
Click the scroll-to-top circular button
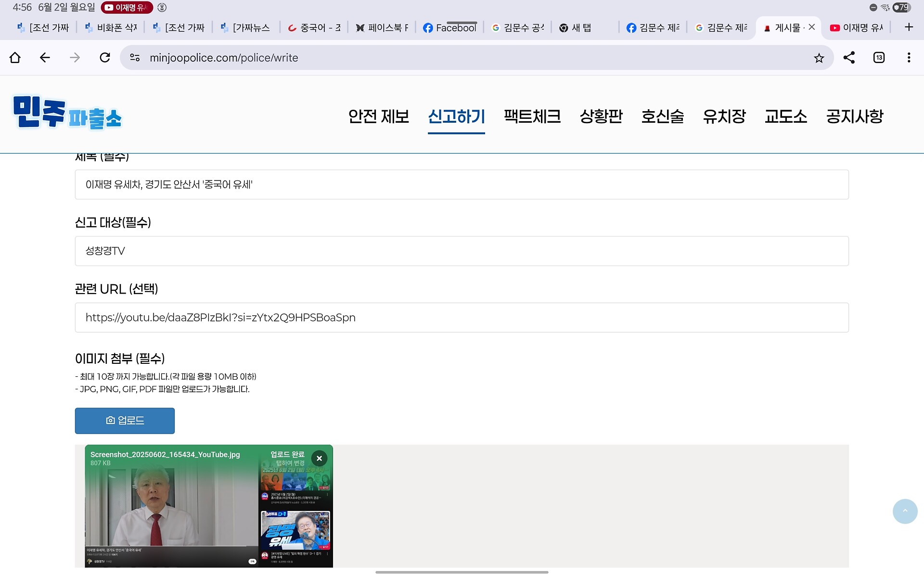click(x=905, y=511)
